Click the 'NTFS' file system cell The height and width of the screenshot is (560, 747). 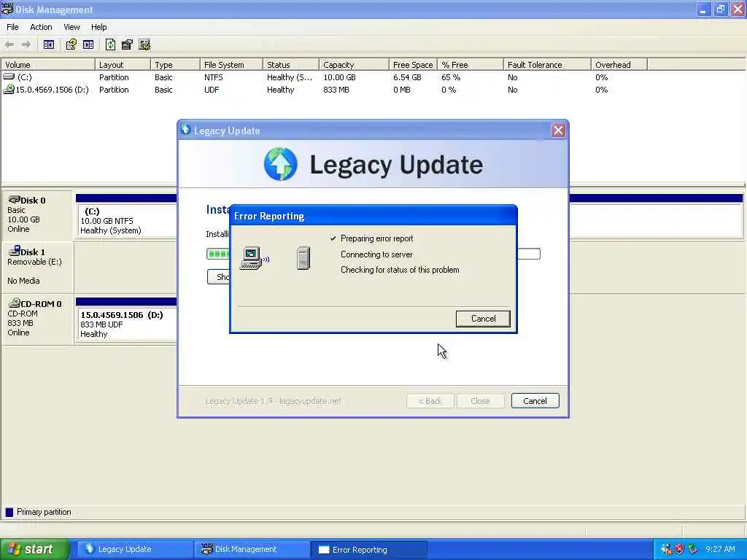tap(214, 77)
